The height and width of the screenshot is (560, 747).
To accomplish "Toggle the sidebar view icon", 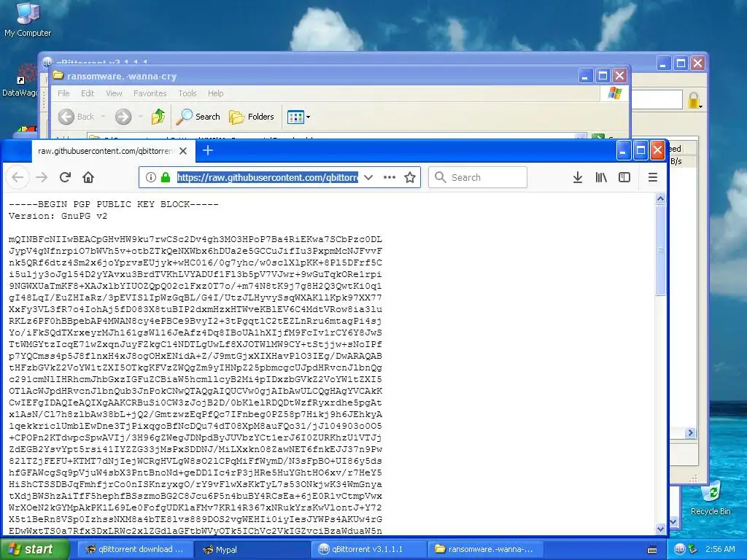I will pos(624,178).
